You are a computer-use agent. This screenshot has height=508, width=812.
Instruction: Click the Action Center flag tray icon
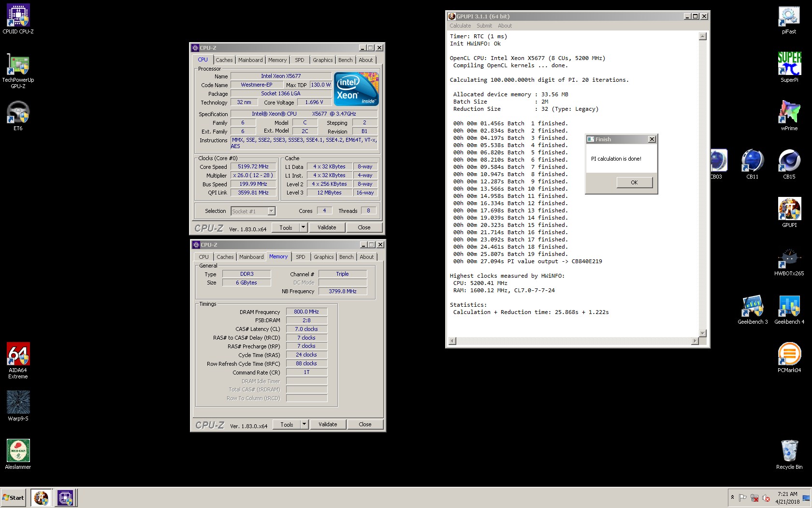(743, 498)
